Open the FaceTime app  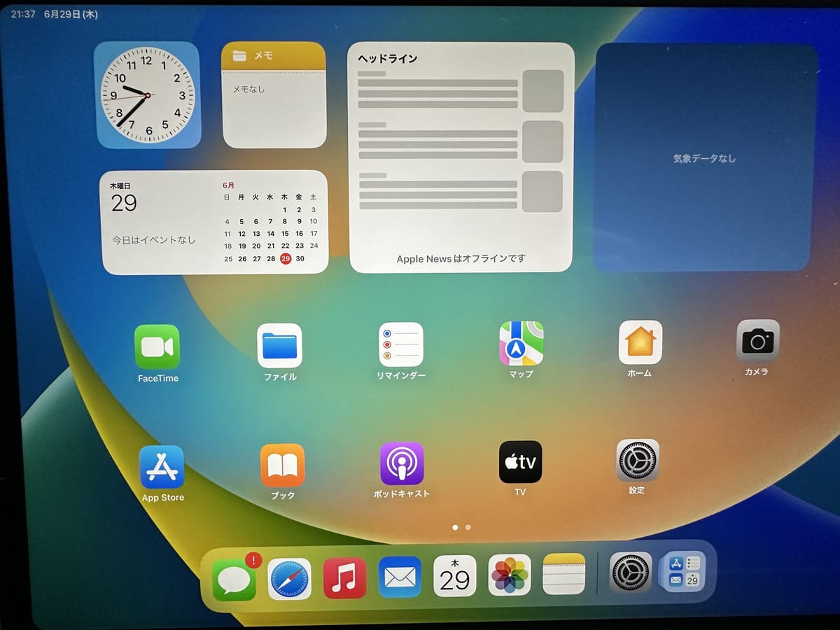pyautogui.click(x=157, y=347)
